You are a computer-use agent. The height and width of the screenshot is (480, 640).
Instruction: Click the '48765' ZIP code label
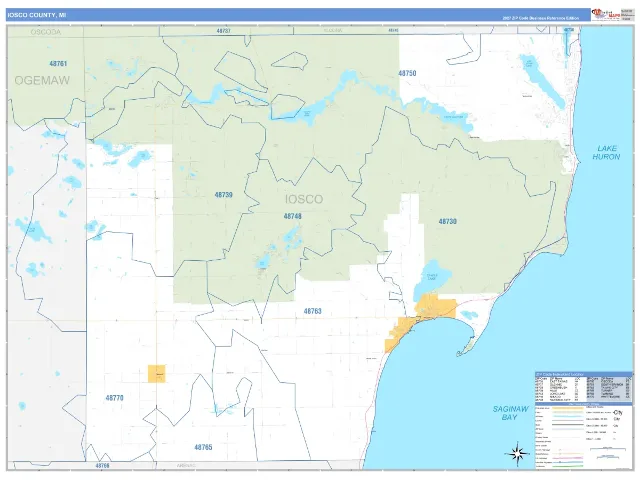pyautogui.click(x=203, y=447)
